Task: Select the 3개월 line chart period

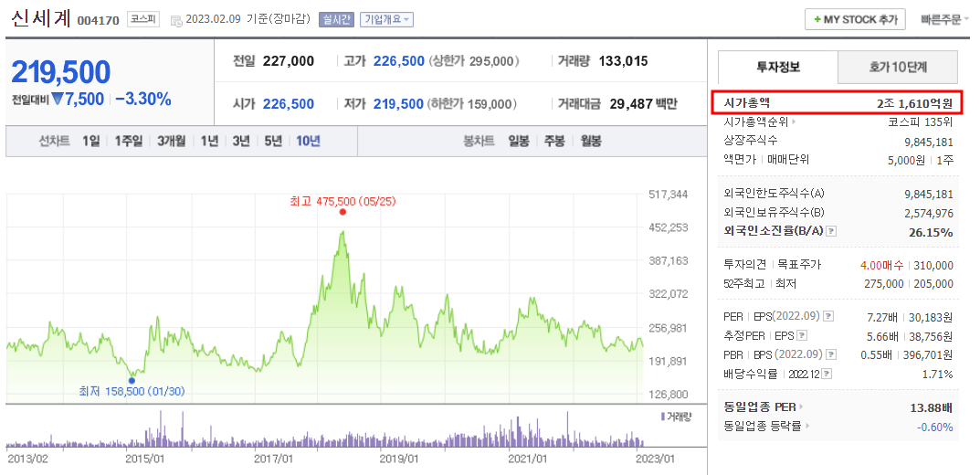Action: point(172,142)
